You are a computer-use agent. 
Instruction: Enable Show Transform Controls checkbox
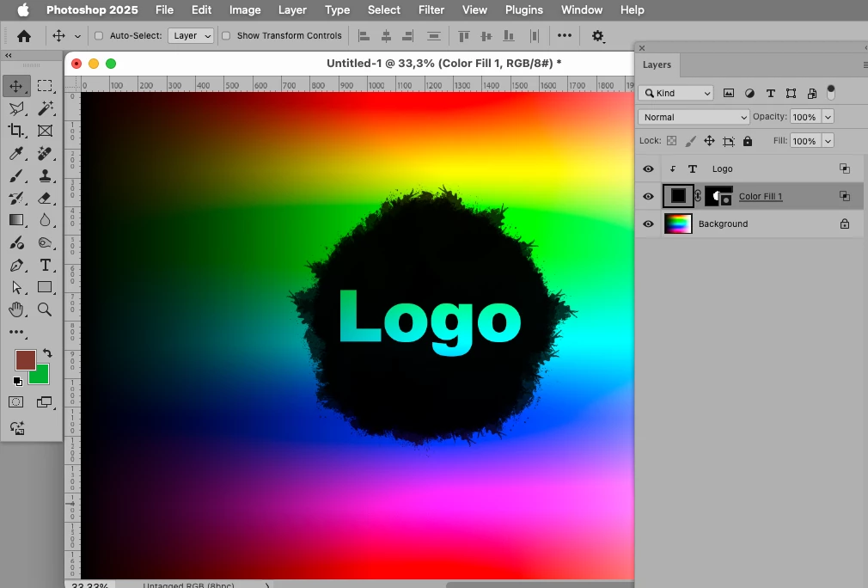[226, 36]
